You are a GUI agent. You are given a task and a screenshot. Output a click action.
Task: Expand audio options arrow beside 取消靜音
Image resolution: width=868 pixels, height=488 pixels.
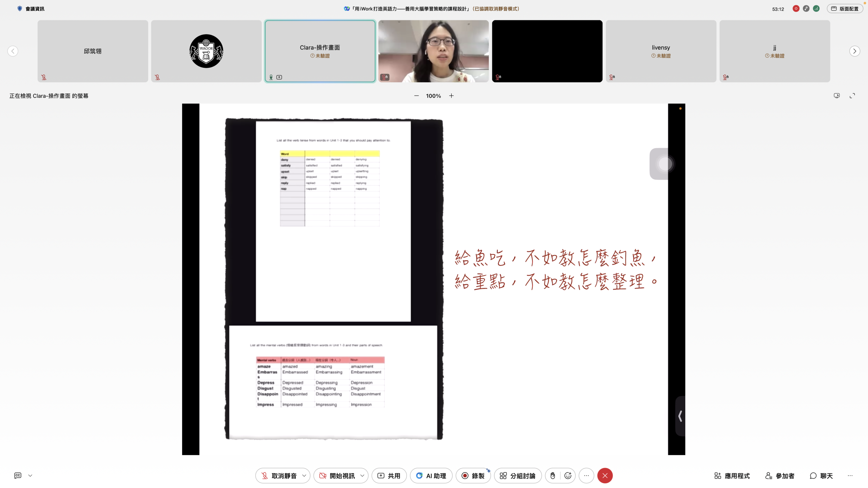[x=304, y=476]
